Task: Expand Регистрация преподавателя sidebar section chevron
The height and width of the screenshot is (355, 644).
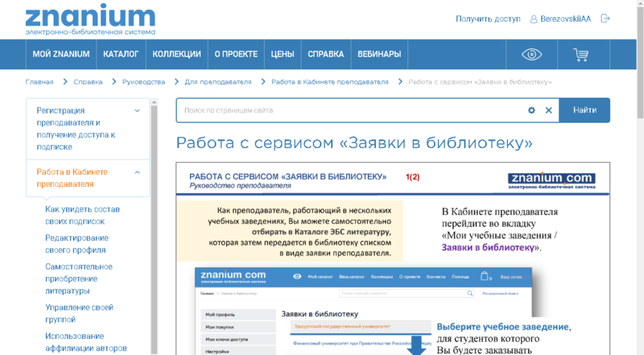Action: pos(137,110)
